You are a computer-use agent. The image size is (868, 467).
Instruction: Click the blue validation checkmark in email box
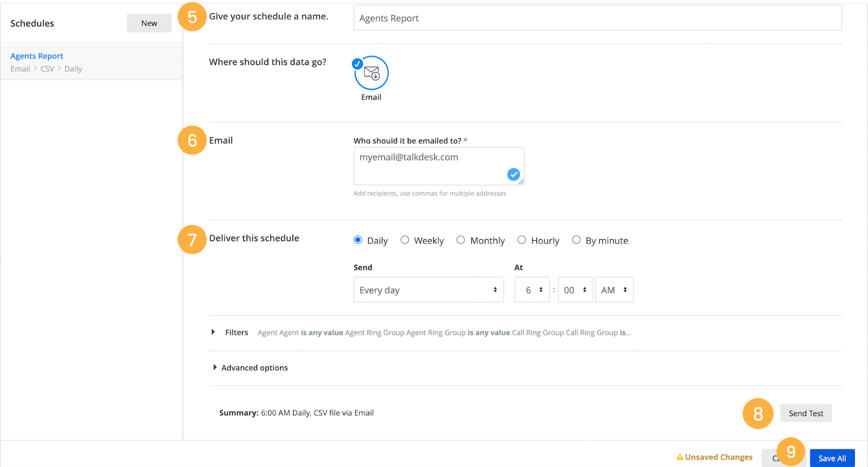click(x=513, y=174)
